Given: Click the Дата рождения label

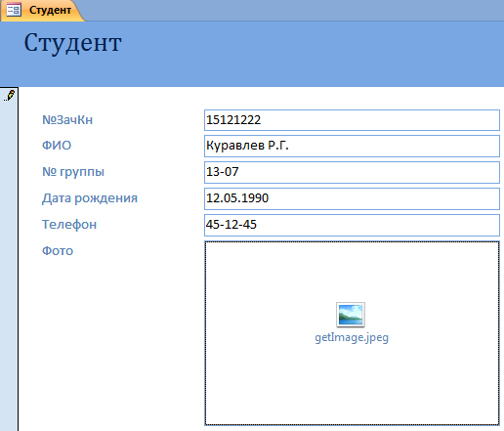Looking at the screenshot, I should pyautogui.click(x=90, y=198).
